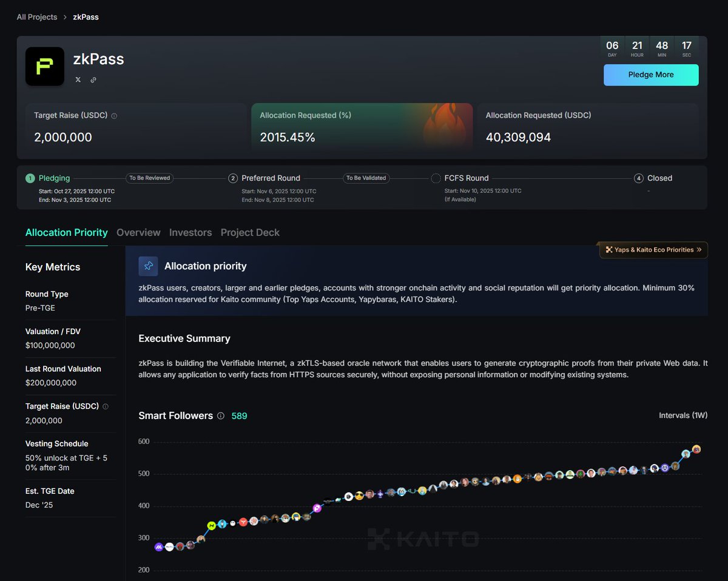Select the Pledging step 1 circle
Screen dimensions: 728x581
point(30,178)
